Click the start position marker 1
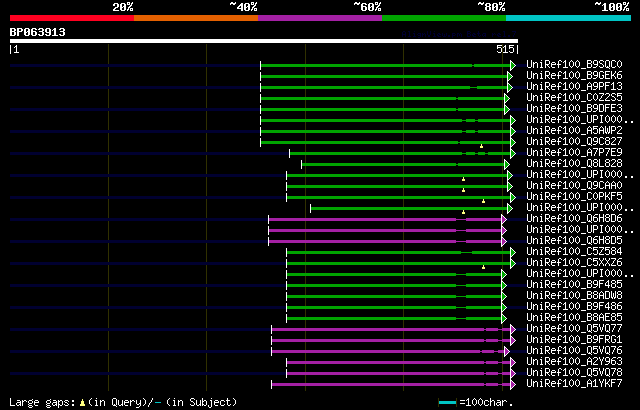 click(15, 50)
